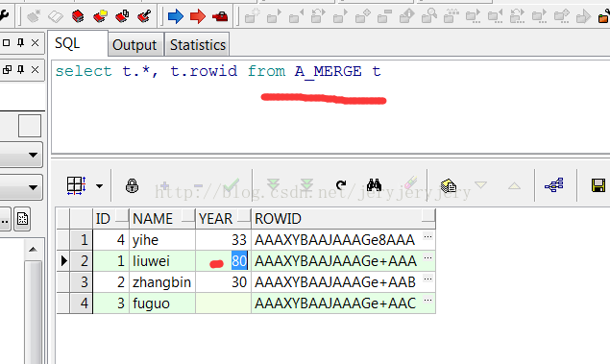Post changes with the green checkmark
Viewport: 610px width, 364px height.
pos(232,185)
